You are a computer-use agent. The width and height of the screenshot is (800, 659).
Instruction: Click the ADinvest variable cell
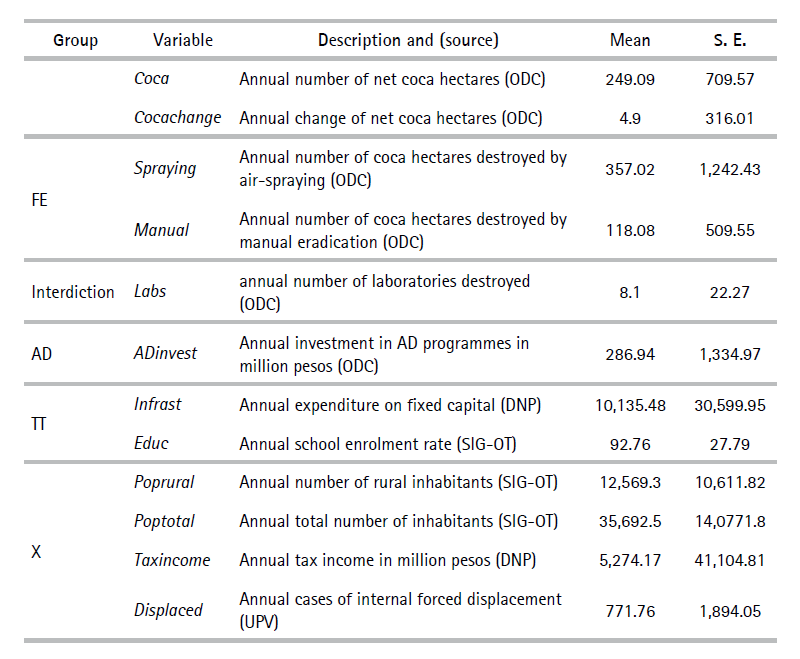tap(166, 353)
